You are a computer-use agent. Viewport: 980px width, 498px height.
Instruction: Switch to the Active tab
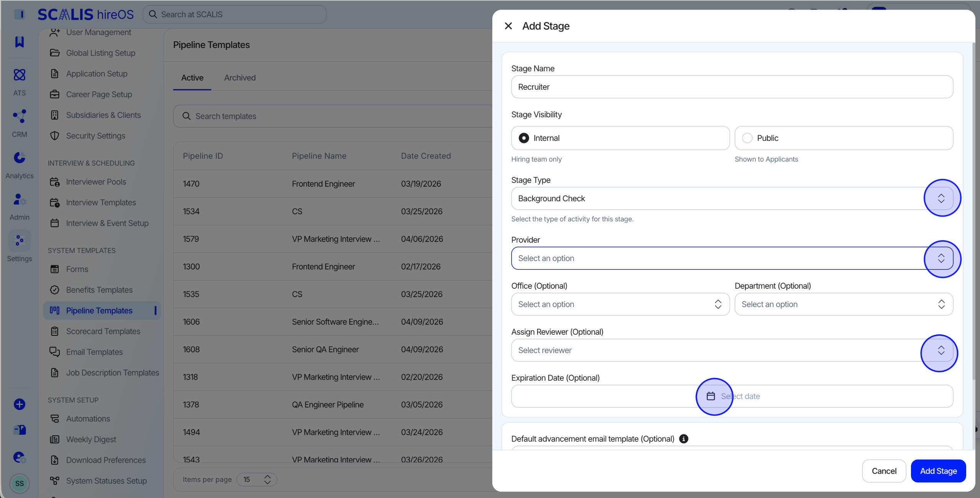[x=192, y=78]
